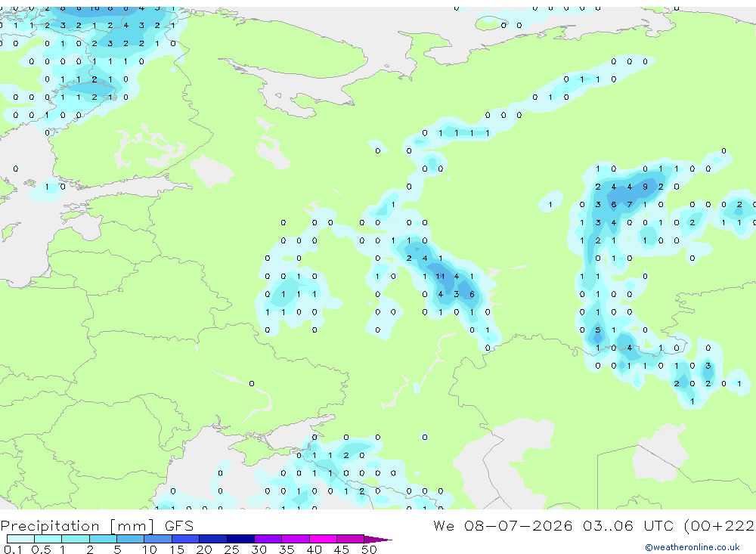Pick the 40–45 mm magenta legend box
Viewport: 756px width, 554px height.
coord(323,539)
